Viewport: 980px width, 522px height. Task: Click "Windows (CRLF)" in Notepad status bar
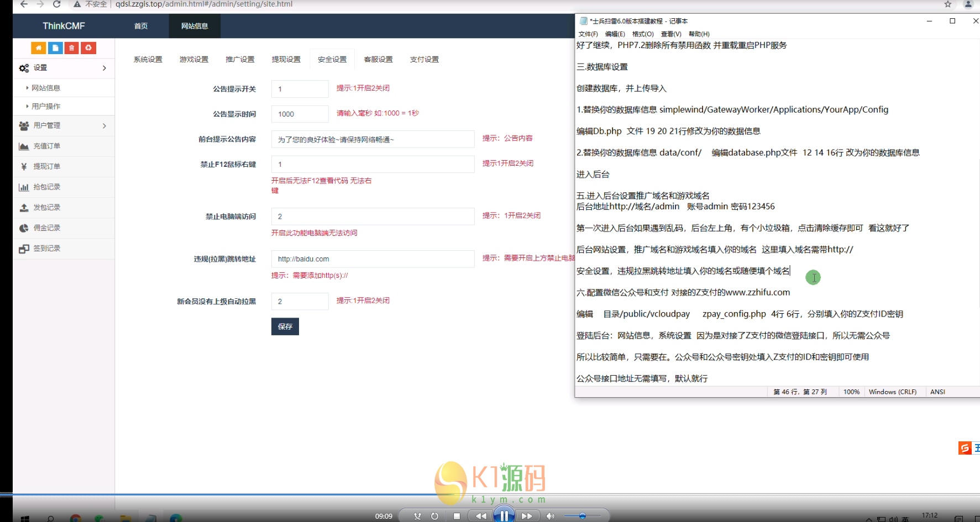tap(893, 392)
